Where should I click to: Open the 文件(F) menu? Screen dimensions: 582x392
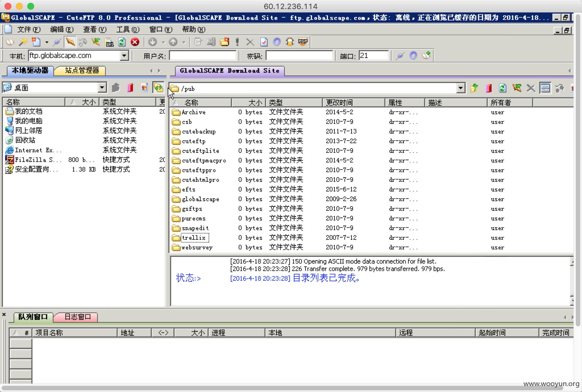(x=29, y=30)
